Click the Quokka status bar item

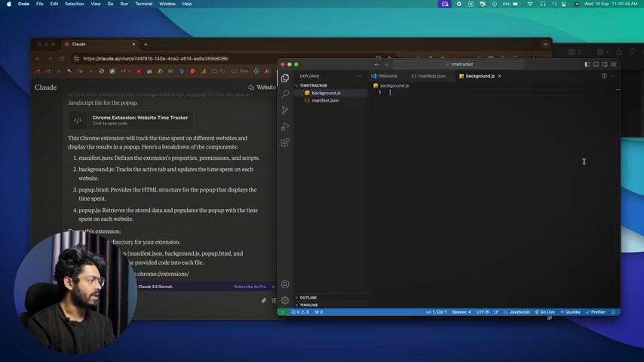click(571, 312)
